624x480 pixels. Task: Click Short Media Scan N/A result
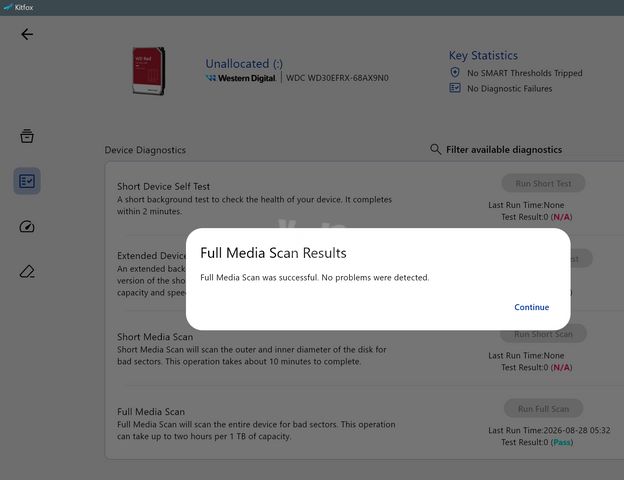click(x=562, y=367)
